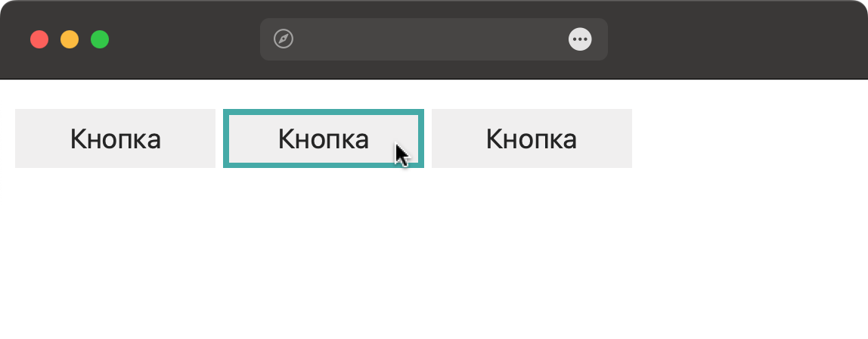The width and height of the screenshot is (868, 339).
Task: Minimize the window using the yellow button
Action: tap(70, 39)
